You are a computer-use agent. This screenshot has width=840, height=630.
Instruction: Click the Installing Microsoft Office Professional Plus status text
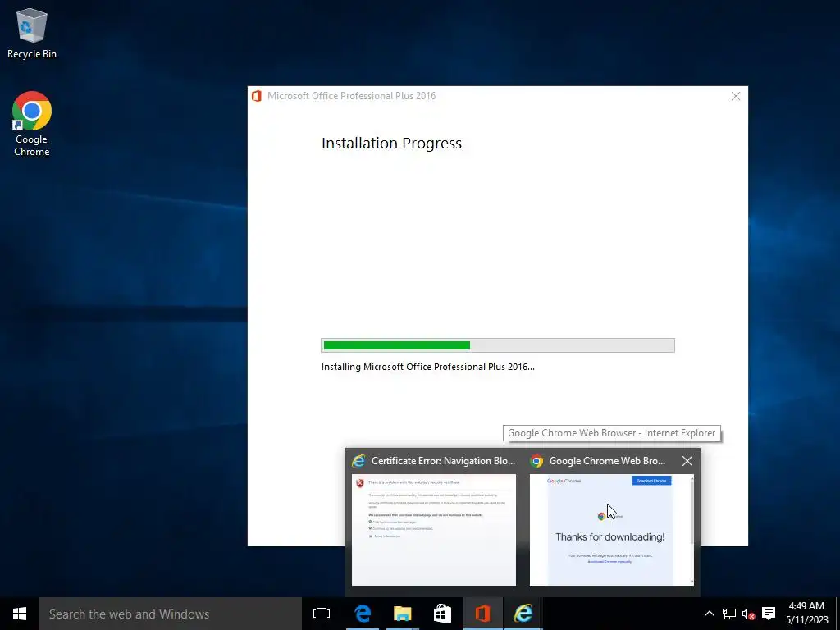pyautogui.click(x=427, y=367)
